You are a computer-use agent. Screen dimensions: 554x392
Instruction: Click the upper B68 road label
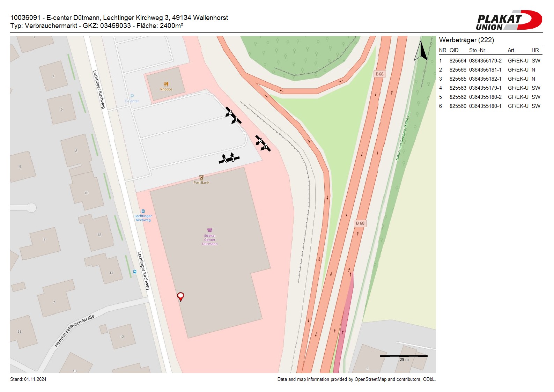[379, 74]
